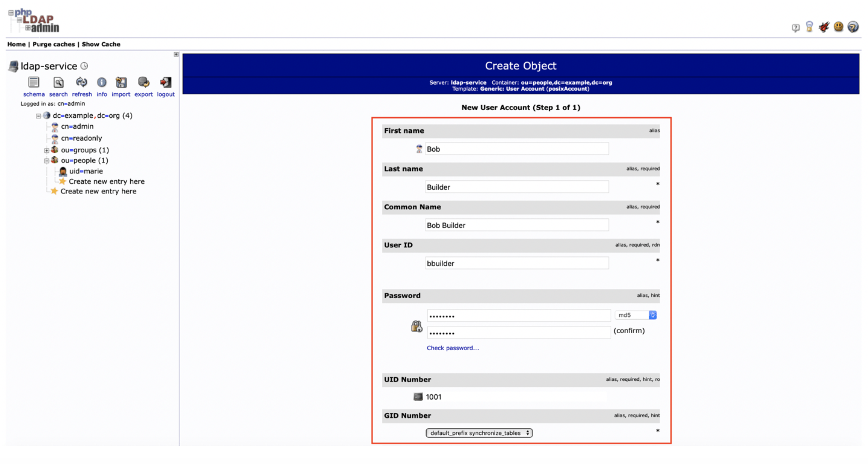Click the password confirm input field

coord(519,332)
